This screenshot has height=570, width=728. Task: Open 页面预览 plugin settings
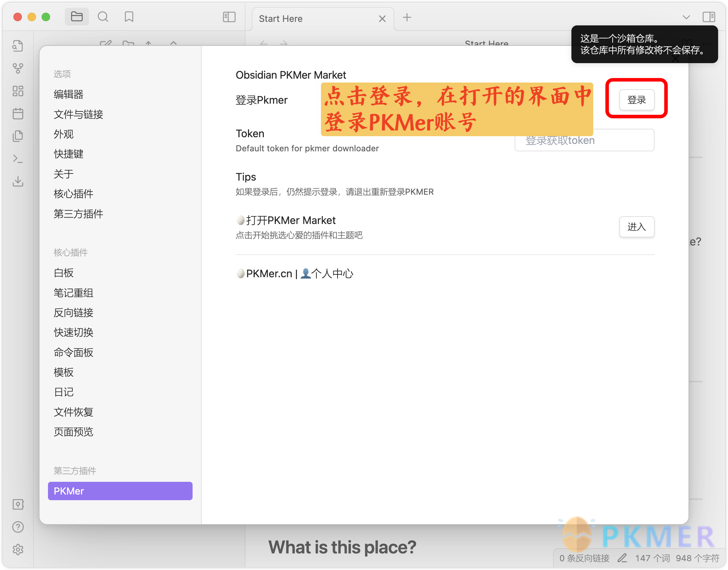click(120, 432)
